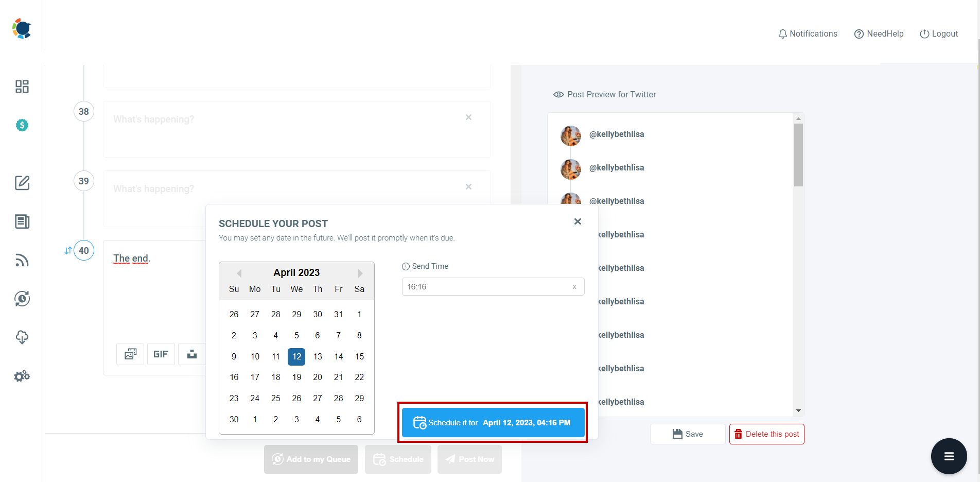Open the floating hamburger menu button

tap(949, 456)
